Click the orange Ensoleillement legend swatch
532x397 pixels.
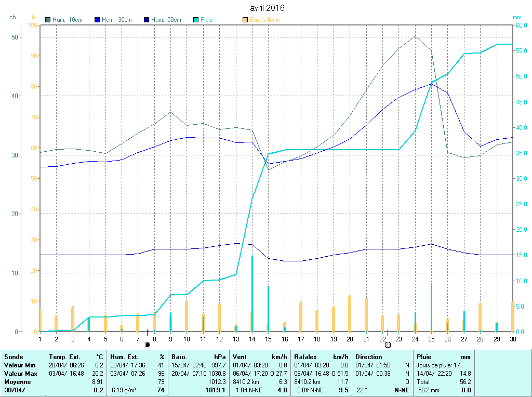(x=245, y=20)
